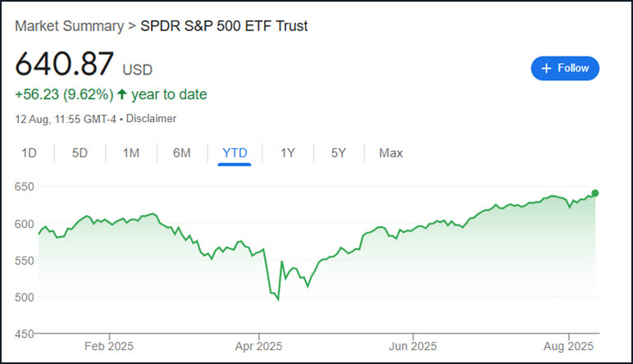The height and width of the screenshot is (364, 633).
Task: Select the YTD tab
Action: coord(235,152)
